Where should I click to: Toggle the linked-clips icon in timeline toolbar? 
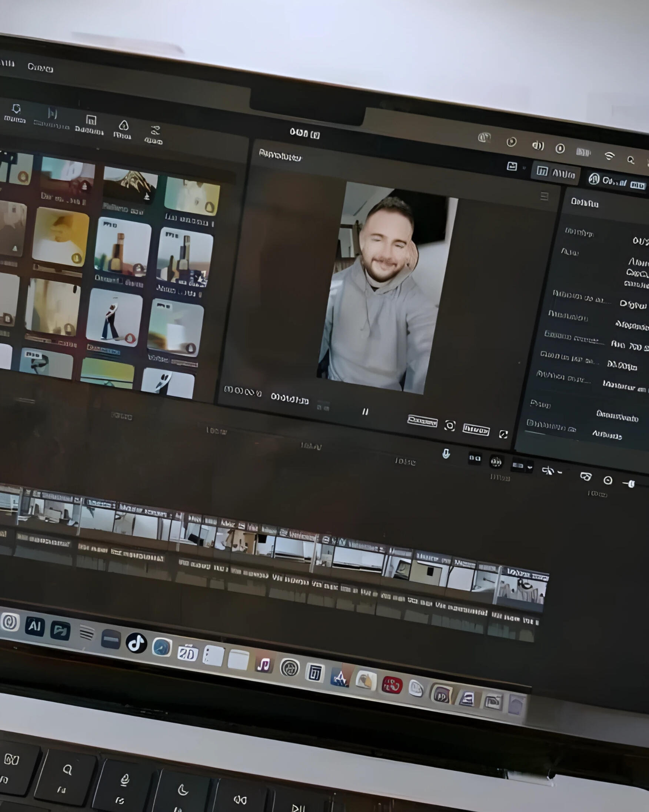pyautogui.click(x=474, y=458)
